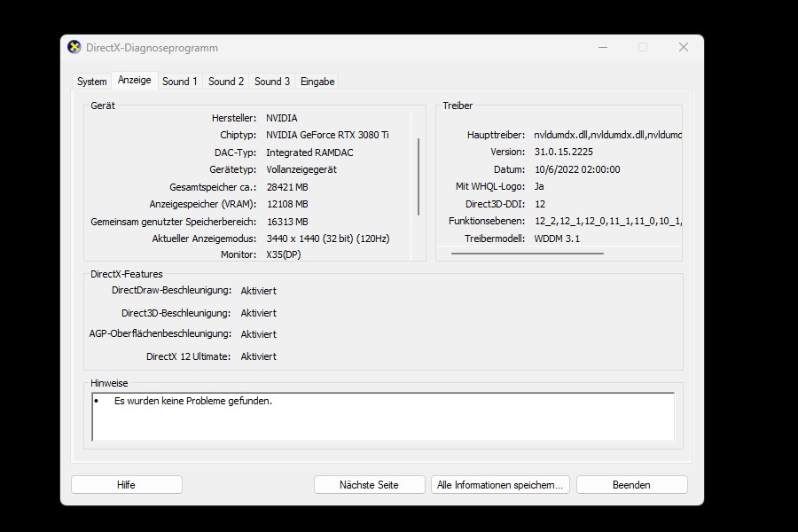Click the DirectX-Diagnoseprogramm window title
The height and width of the screenshot is (532, 798).
pos(152,48)
